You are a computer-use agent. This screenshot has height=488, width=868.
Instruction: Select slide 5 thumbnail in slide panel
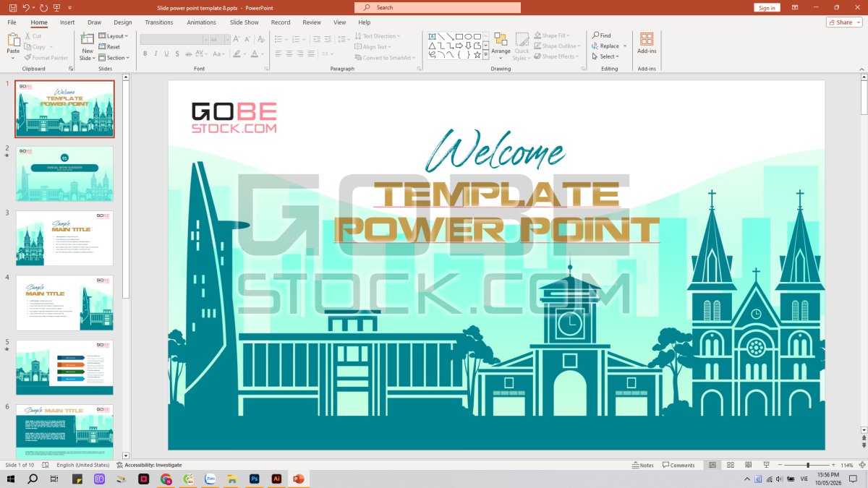(65, 367)
